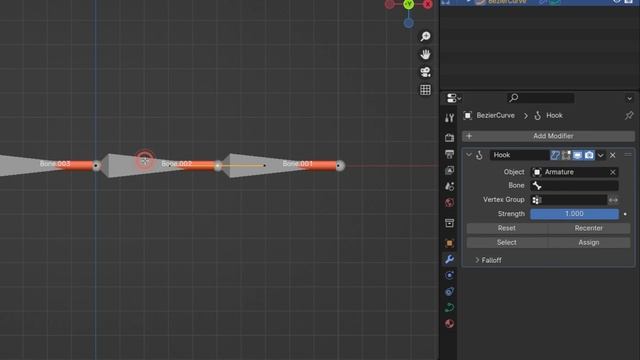This screenshot has height=360, width=640.
Task: Click the Strength slider showing 1.000
Action: point(574,214)
